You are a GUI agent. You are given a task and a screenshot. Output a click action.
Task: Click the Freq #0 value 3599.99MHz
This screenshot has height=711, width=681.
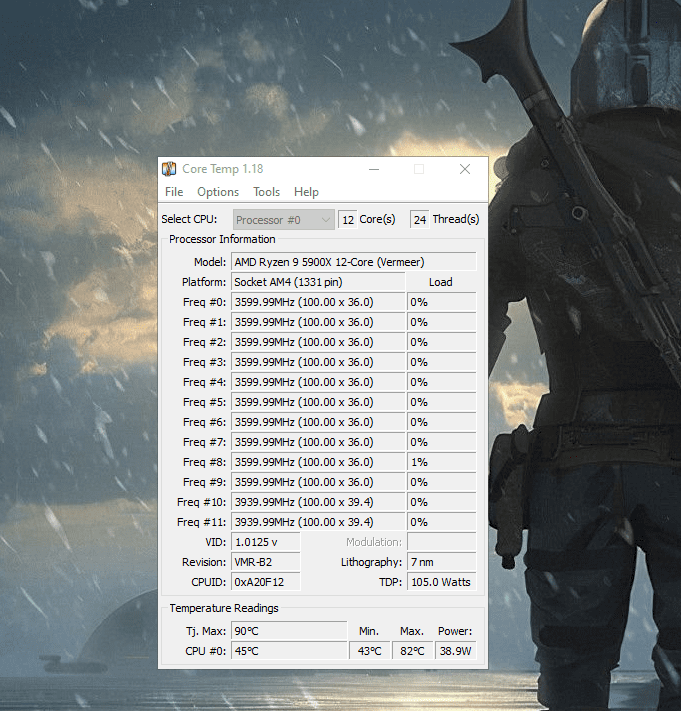(x=318, y=302)
